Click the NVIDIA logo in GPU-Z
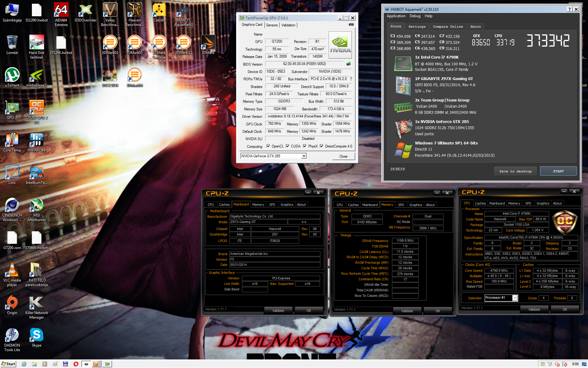 coord(340,45)
